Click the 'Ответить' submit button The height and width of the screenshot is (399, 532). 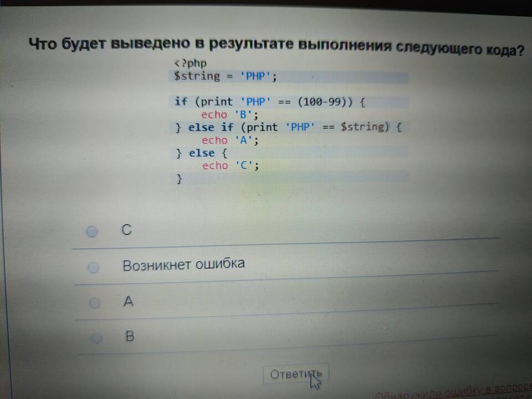coord(296,375)
